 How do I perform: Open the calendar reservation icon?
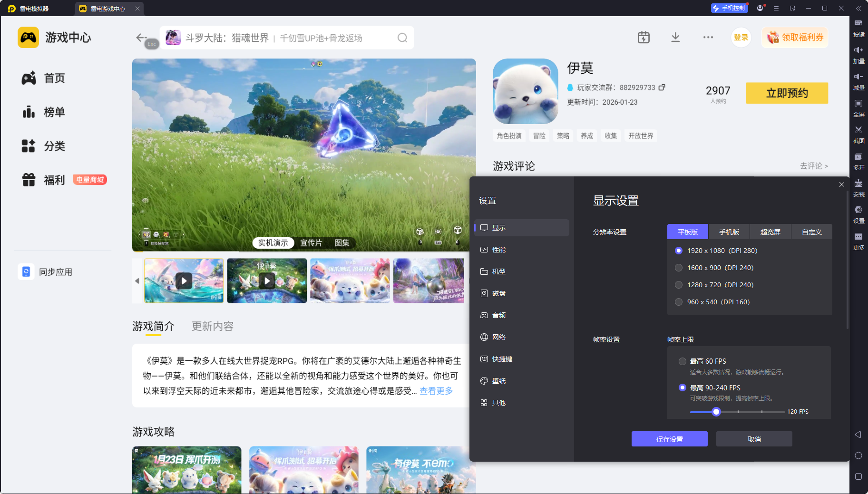tap(644, 37)
